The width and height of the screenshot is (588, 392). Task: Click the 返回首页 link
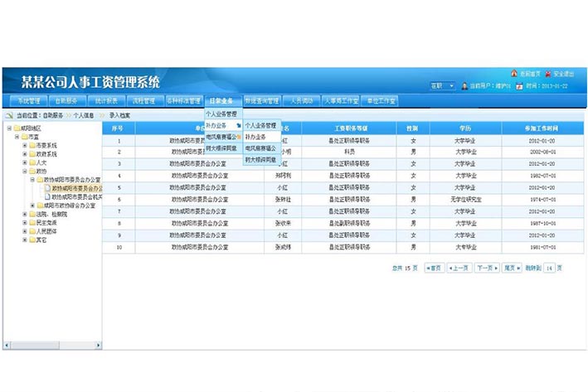coord(530,74)
